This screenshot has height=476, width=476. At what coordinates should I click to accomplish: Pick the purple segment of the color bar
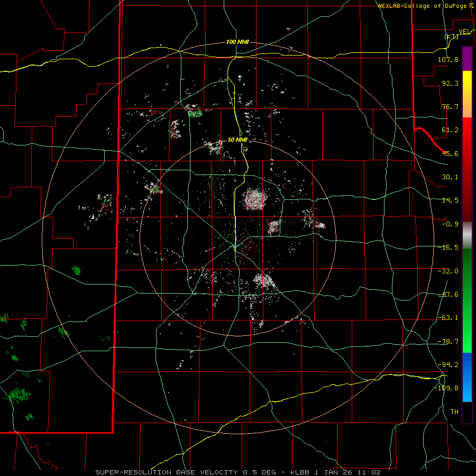tap(467, 59)
